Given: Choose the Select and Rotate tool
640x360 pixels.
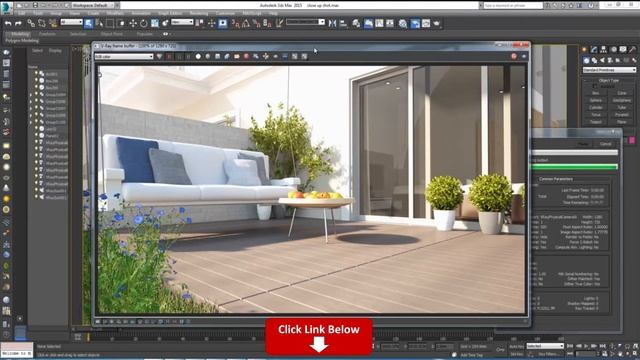Looking at the screenshot, I should (144, 23).
